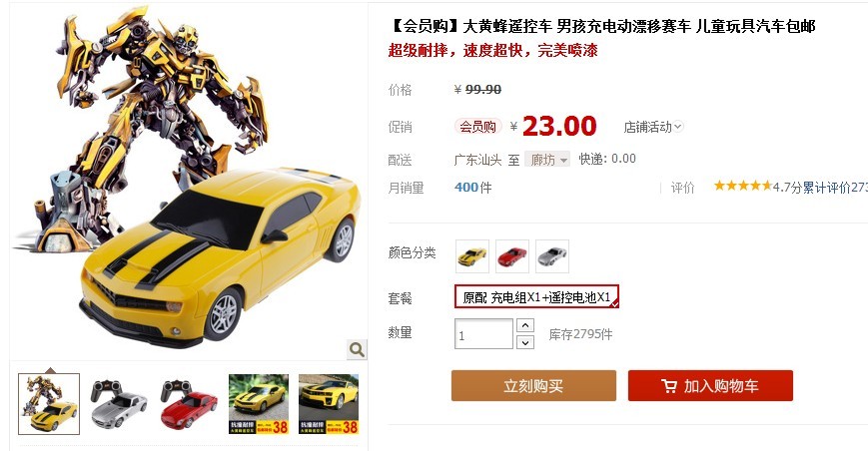Toggle the 原配 充电组X1+遥控电池X1 package option
The height and width of the screenshot is (451, 868).
pyautogui.click(x=536, y=297)
